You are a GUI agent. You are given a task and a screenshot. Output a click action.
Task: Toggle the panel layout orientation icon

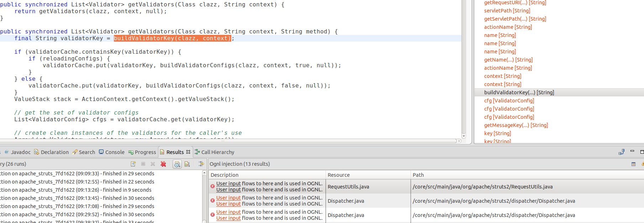pyautogui.click(x=622, y=152)
